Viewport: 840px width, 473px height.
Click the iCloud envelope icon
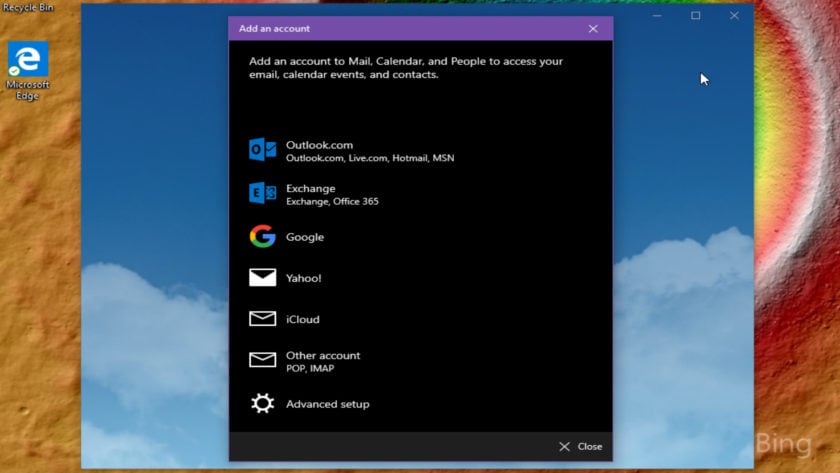[x=262, y=319]
